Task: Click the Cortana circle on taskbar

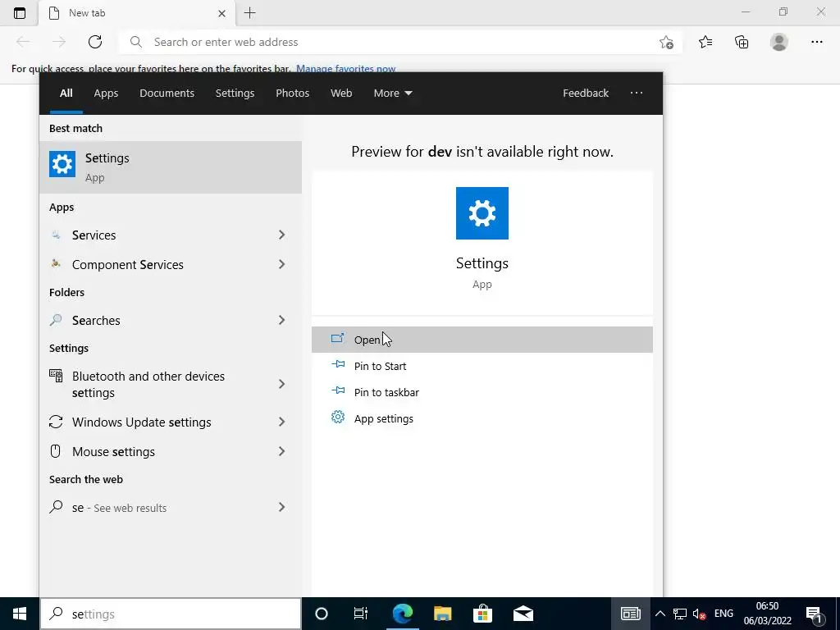Action: [x=322, y=614]
